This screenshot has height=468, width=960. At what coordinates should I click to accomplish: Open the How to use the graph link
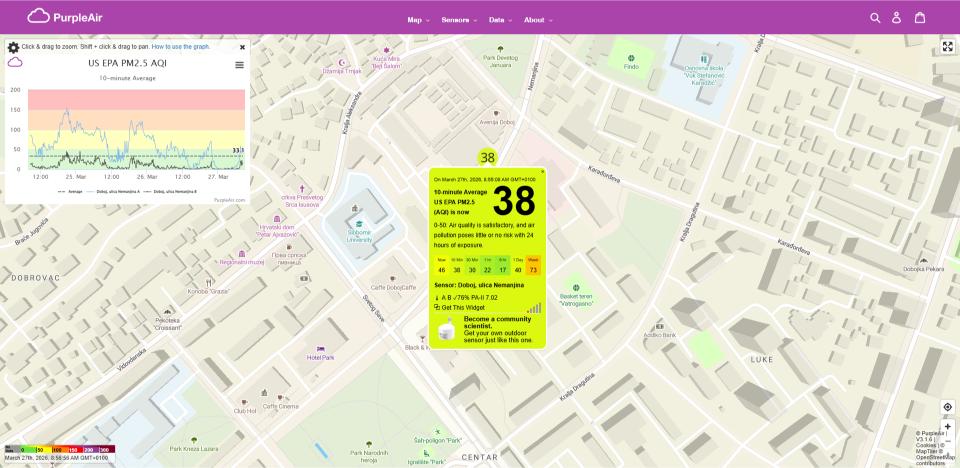[181, 47]
